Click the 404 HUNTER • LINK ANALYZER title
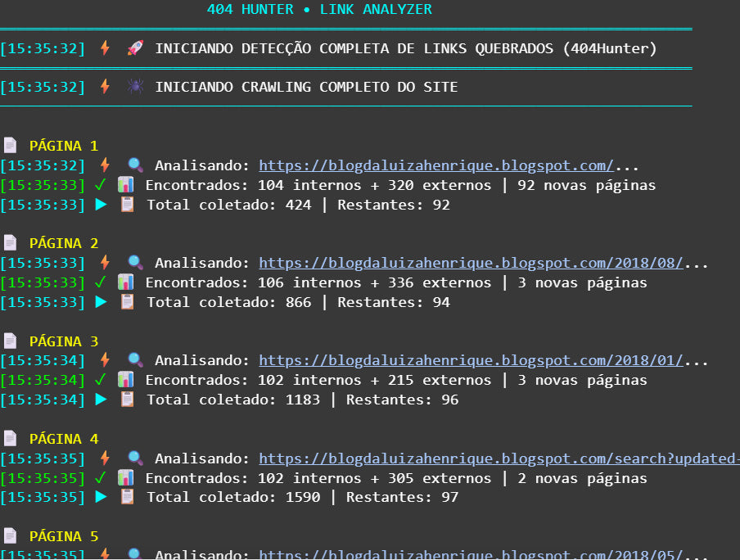Viewport: 740px width, 560px height. click(x=319, y=10)
